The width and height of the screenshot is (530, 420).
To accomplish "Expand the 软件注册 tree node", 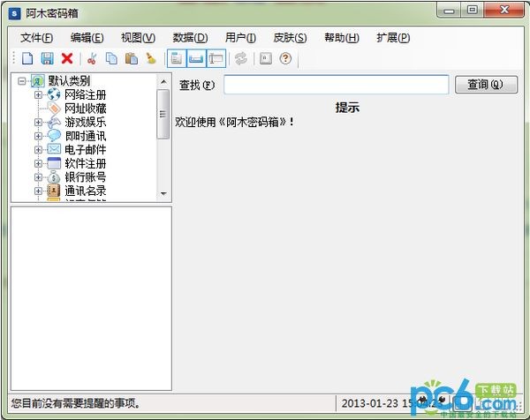I will point(38,163).
